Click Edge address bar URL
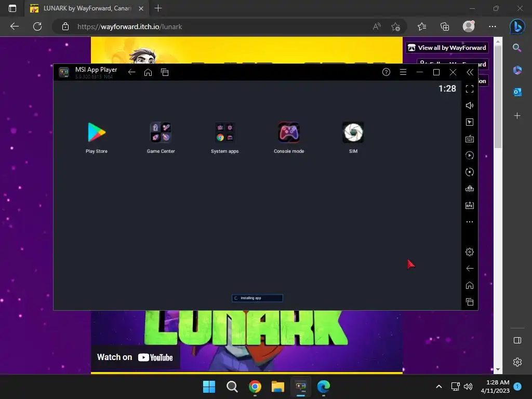The image size is (532, 399). pyautogui.click(x=129, y=26)
